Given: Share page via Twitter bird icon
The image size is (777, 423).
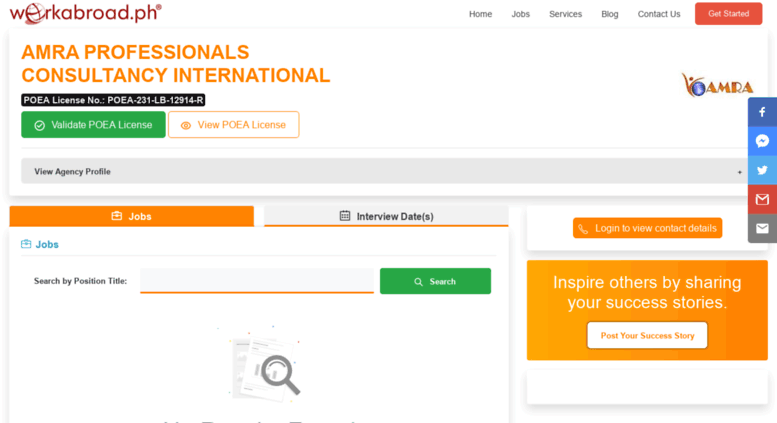Looking at the screenshot, I should [762, 170].
